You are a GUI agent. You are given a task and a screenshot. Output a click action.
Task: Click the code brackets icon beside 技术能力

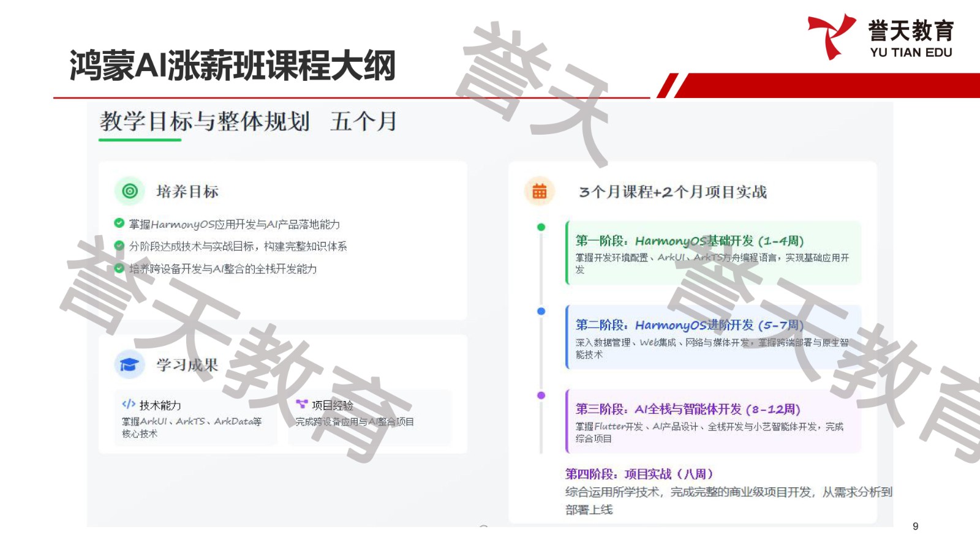pyautogui.click(x=129, y=404)
